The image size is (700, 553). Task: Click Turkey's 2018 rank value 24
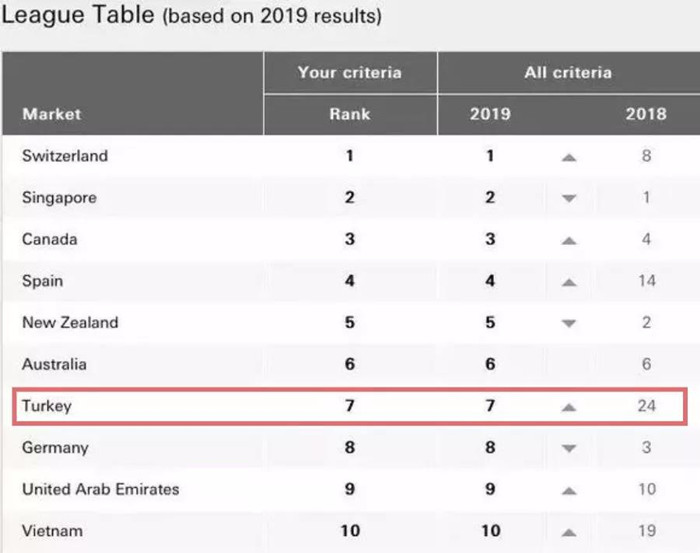pos(646,407)
